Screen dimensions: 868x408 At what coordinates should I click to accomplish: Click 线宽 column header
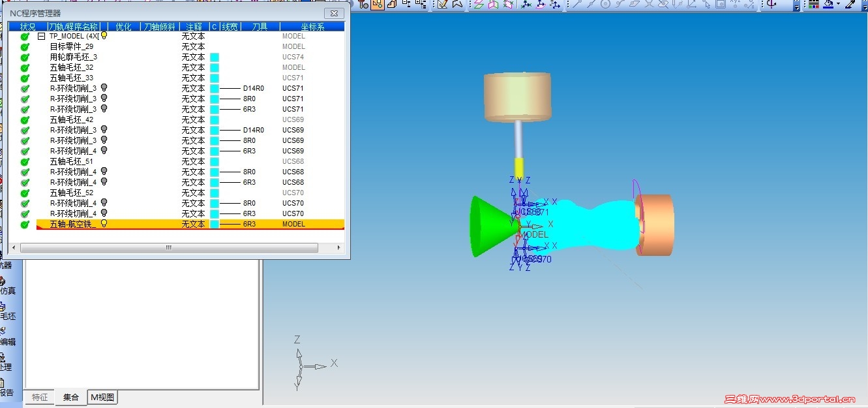pos(230,27)
